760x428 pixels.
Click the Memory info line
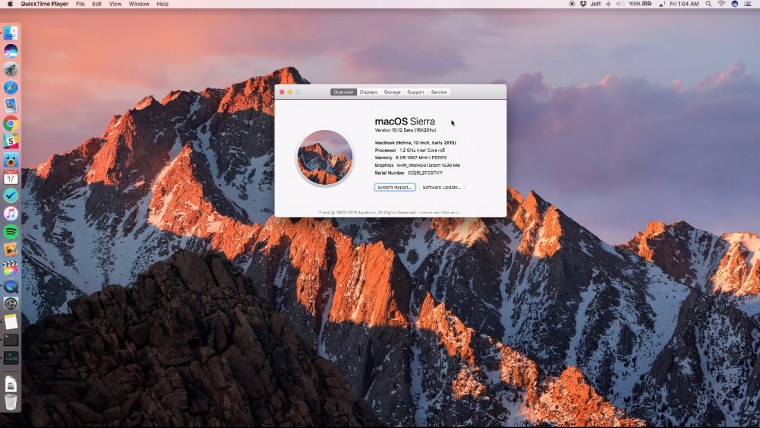(411, 158)
